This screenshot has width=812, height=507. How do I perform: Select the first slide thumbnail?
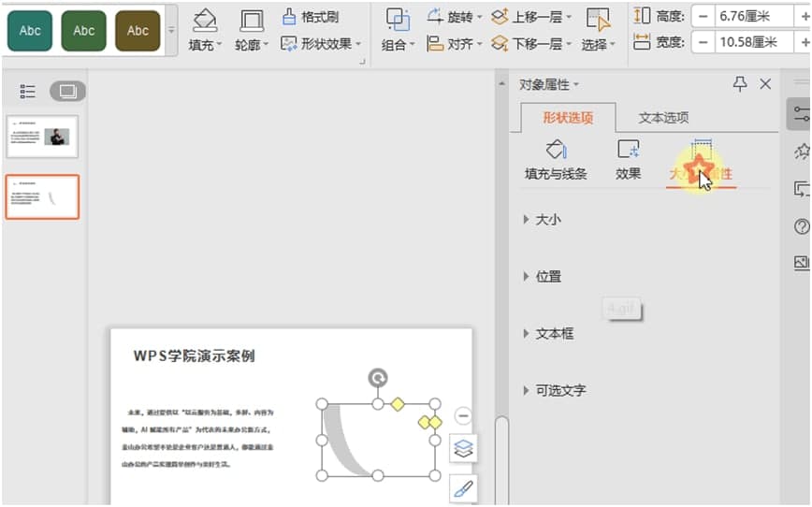42,137
